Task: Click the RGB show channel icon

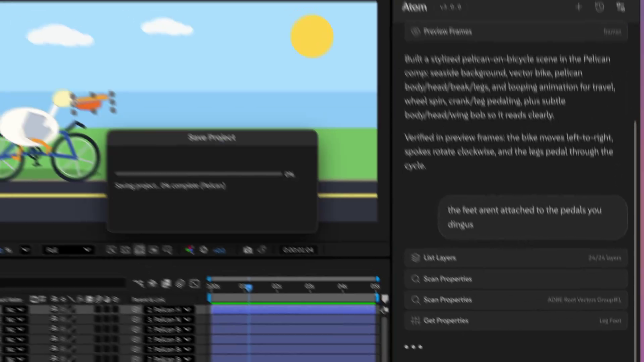Action: point(190,250)
